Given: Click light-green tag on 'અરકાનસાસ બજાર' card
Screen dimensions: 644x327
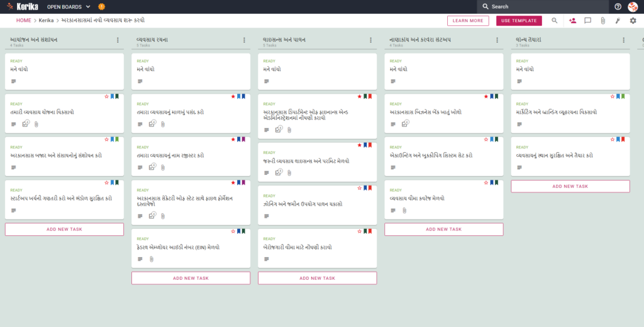Looking at the screenshot, I should point(117,140).
